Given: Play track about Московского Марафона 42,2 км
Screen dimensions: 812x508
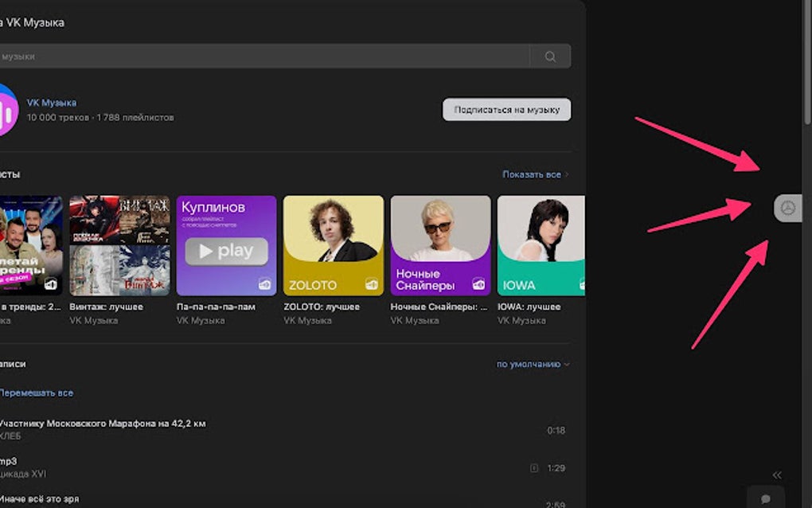Looking at the screenshot, I should pos(103,424).
